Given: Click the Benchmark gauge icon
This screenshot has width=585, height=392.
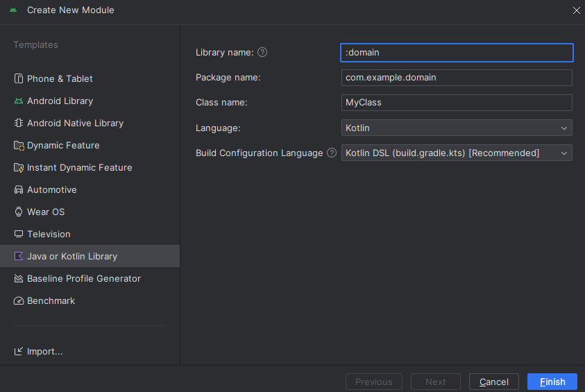Looking at the screenshot, I should pyautogui.click(x=18, y=300).
